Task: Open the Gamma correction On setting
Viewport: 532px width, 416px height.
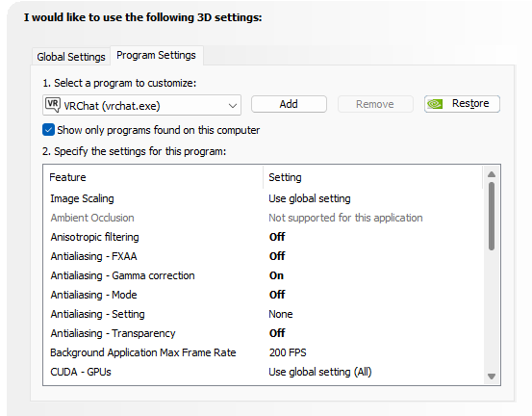Action: 276,275
